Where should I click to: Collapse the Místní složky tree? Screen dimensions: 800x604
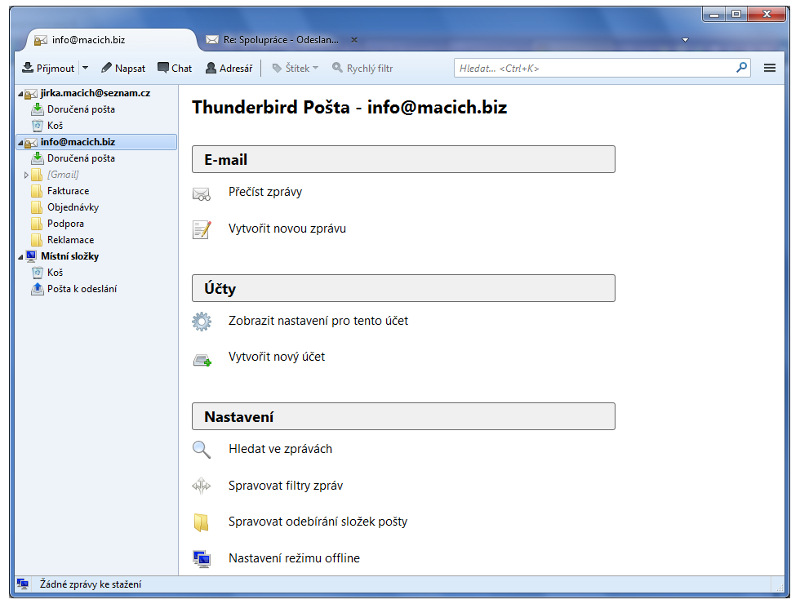(21, 257)
